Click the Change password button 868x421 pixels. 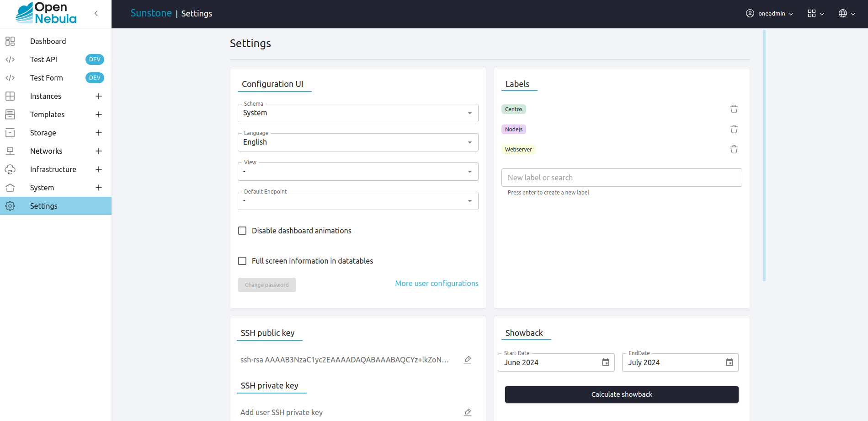[x=267, y=285]
